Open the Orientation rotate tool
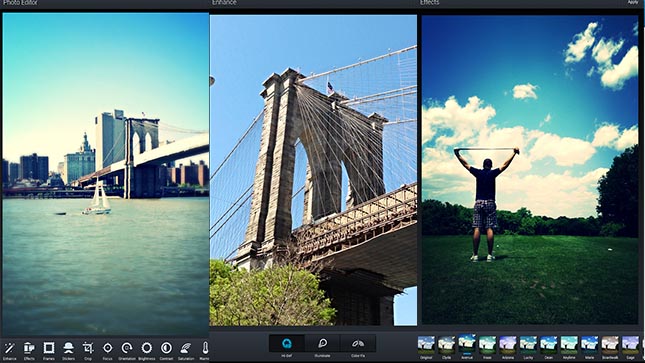This screenshot has height=363, width=645. tap(127, 348)
